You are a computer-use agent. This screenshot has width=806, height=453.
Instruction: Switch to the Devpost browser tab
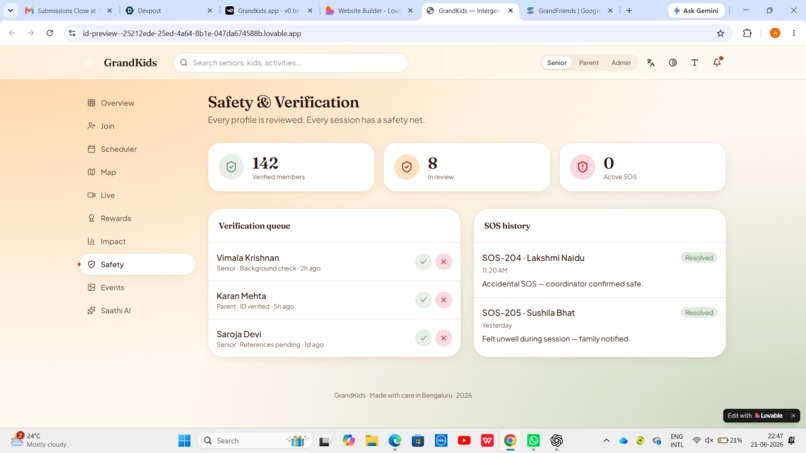click(169, 10)
